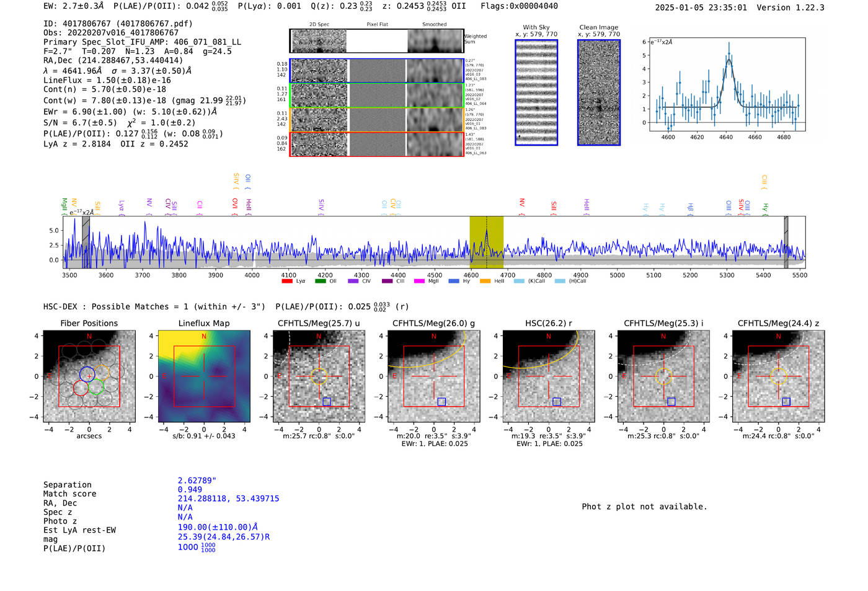Click the Primary Spec_Slot_IFU_AMP text line

143,42
